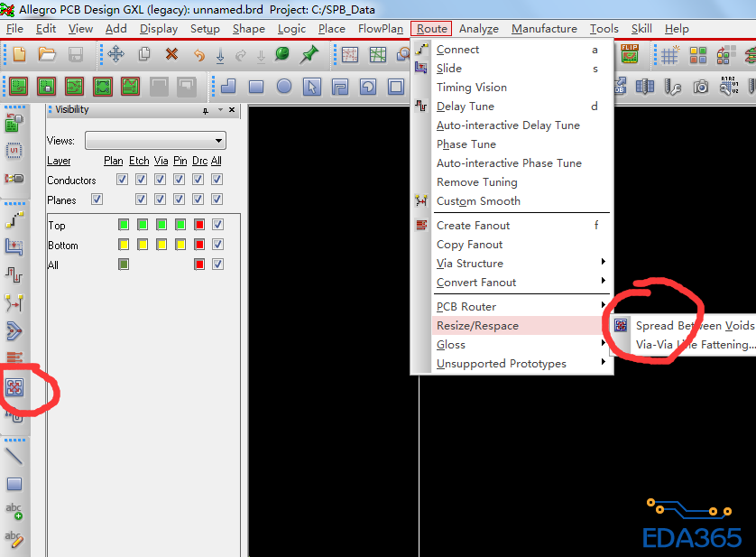
Task: Click the Via column header
Action: [x=161, y=161]
